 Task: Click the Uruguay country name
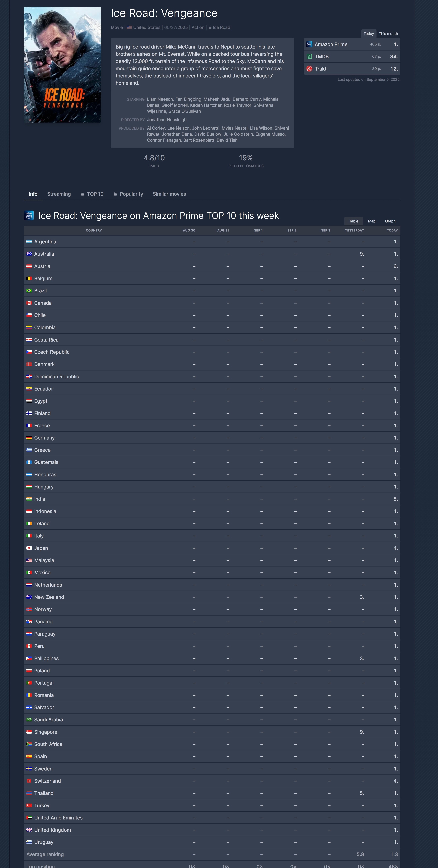(x=44, y=842)
